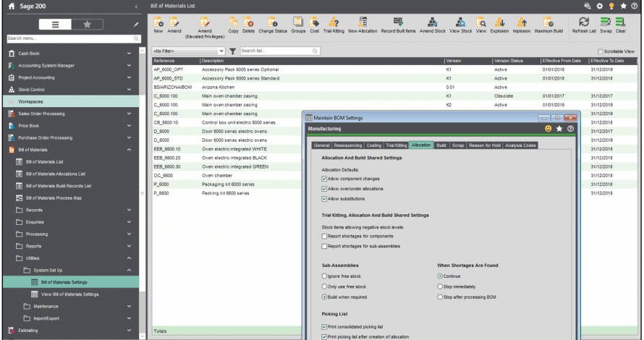Screen dimensions: 644x340
Task: Check Report shortages for components
Action: click(324, 237)
